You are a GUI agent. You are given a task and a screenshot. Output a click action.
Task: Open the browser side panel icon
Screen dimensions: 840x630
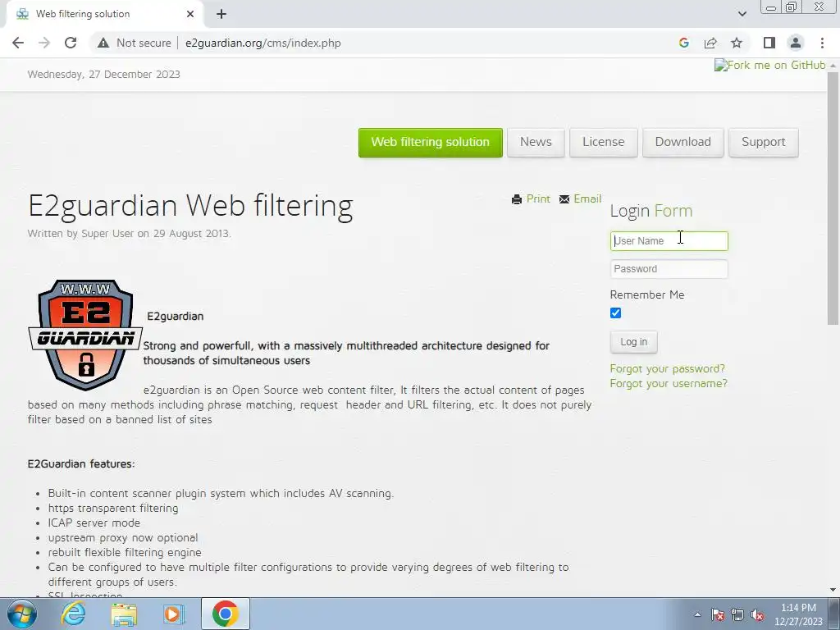pyautogui.click(x=769, y=43)
